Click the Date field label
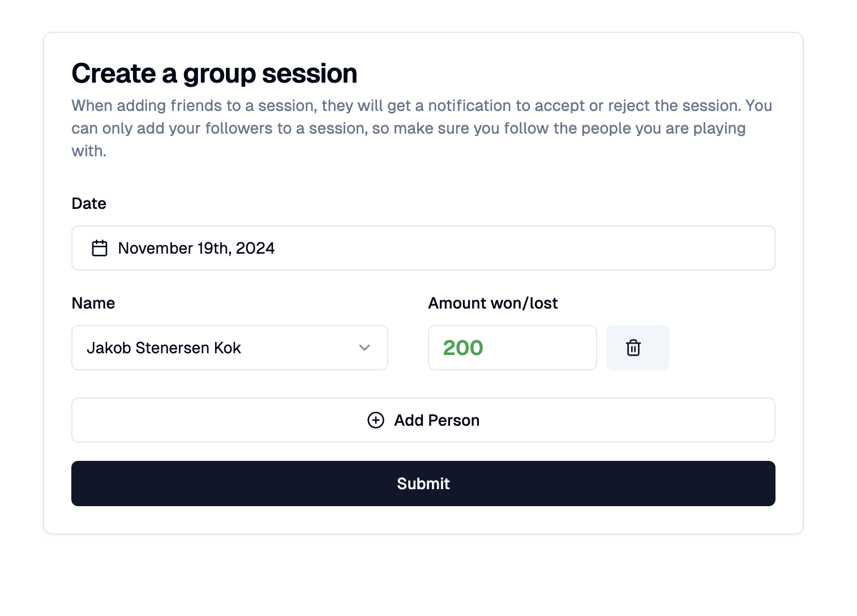 coord(89,203)
